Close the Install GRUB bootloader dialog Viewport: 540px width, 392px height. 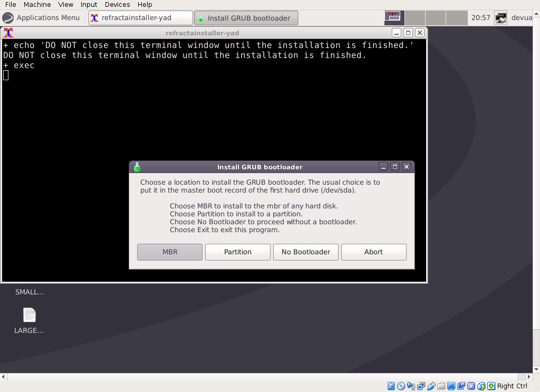(x=407, y=167)
